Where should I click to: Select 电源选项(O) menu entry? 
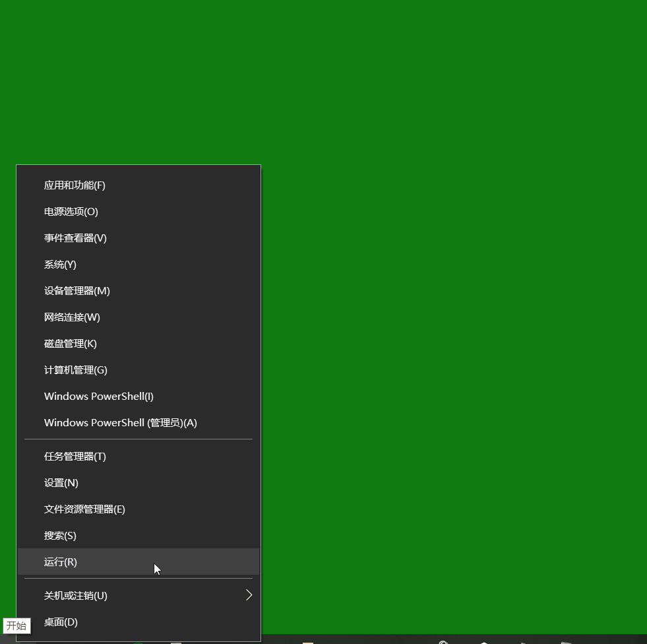(139, 212)
